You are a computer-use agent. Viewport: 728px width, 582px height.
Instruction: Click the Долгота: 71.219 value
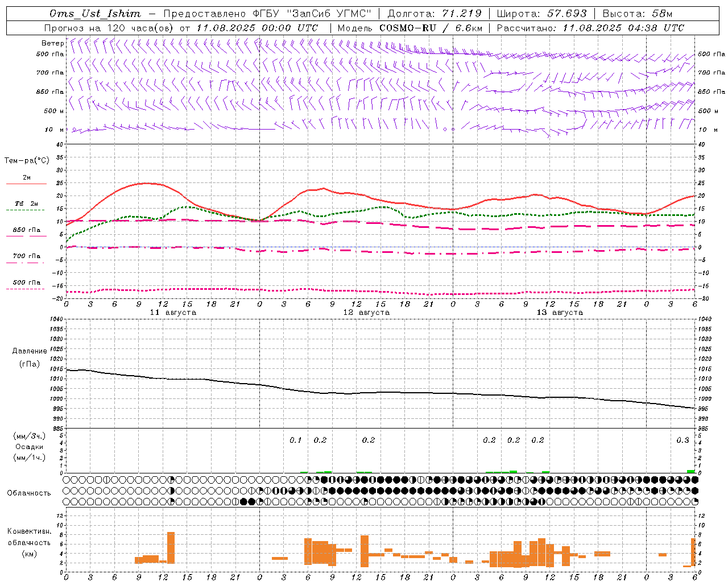click(x=435, y=14)
